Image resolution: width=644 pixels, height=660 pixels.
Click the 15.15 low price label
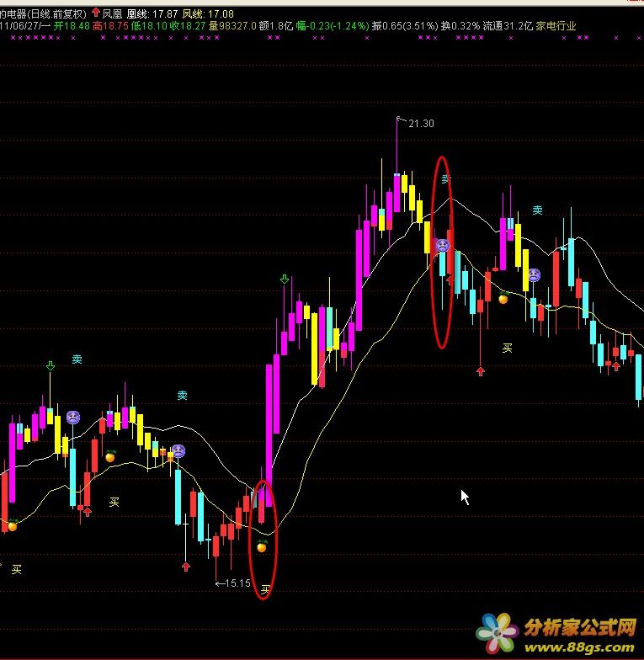(237, 583)
